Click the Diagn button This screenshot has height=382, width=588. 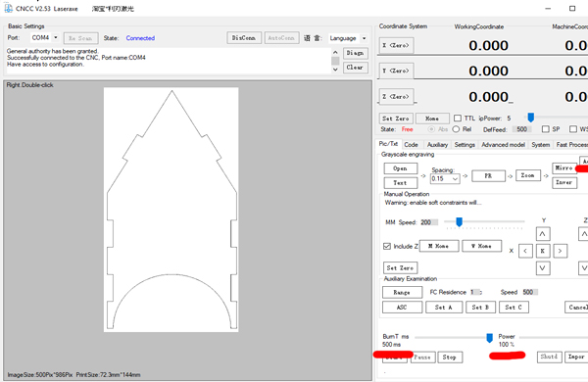click(x=355, y=53)
